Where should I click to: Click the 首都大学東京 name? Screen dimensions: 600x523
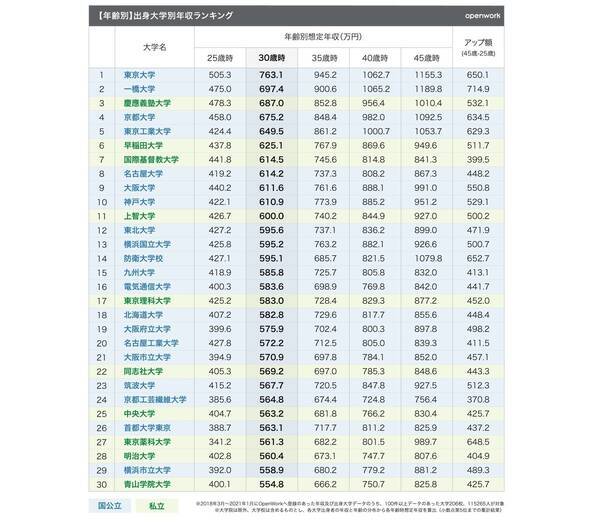(147, 428)
